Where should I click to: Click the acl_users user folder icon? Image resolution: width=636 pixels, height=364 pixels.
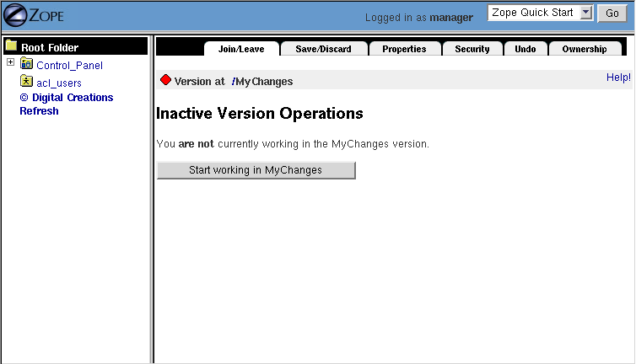[x=26, y=82]
